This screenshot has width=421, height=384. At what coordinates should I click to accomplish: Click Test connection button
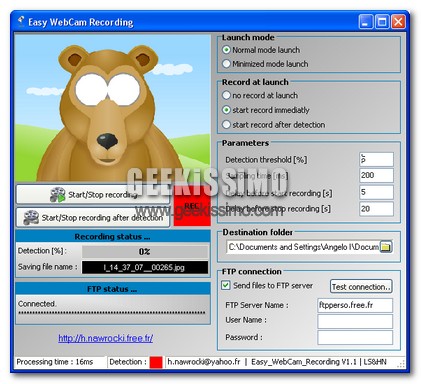point(361,287)
